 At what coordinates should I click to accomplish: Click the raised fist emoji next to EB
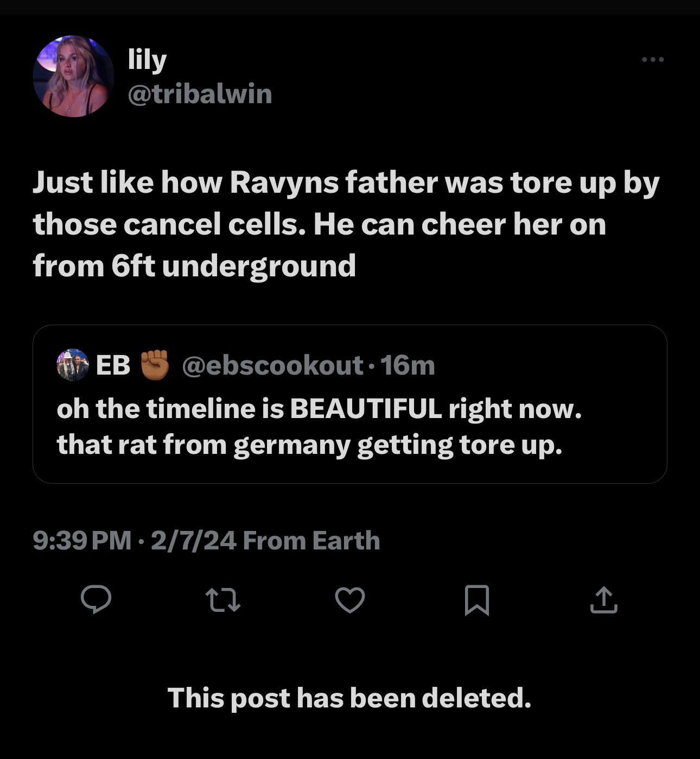tap(156, 365)
